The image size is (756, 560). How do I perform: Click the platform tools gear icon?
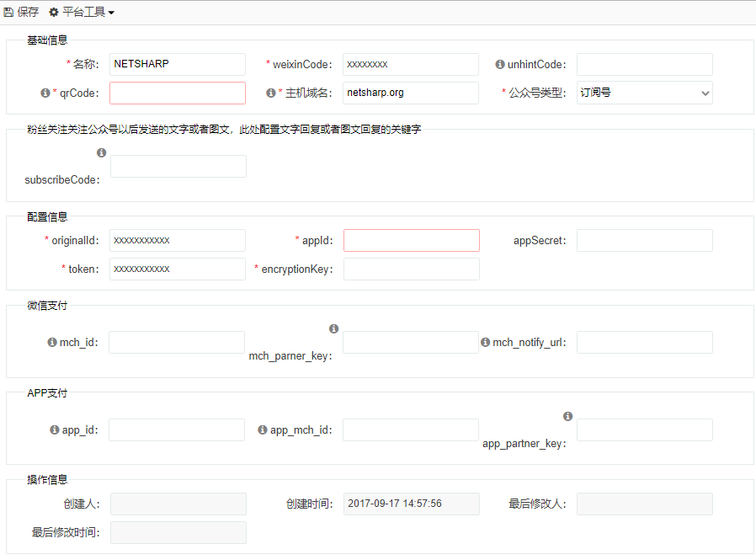(x=54, y=12)
